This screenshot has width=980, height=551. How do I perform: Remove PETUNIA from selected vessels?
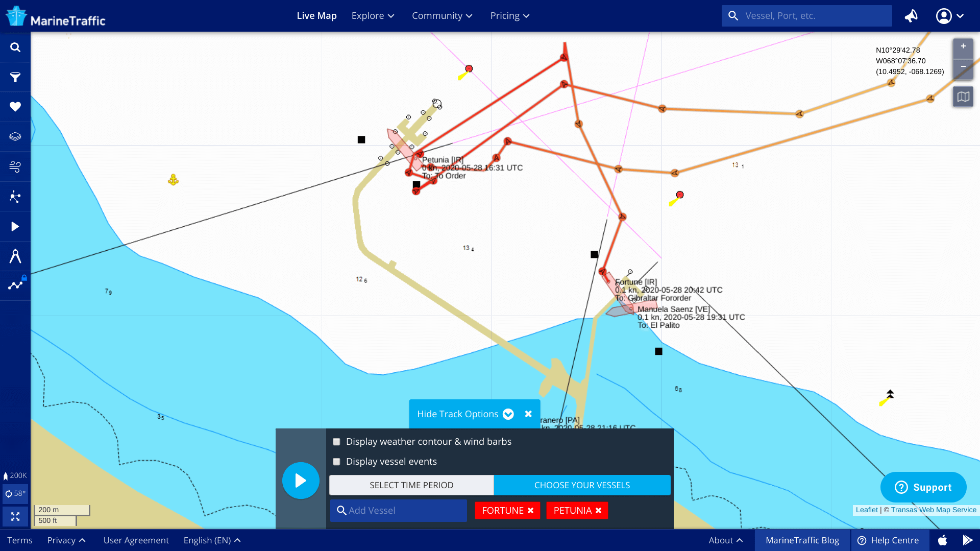tap(598, 511)
